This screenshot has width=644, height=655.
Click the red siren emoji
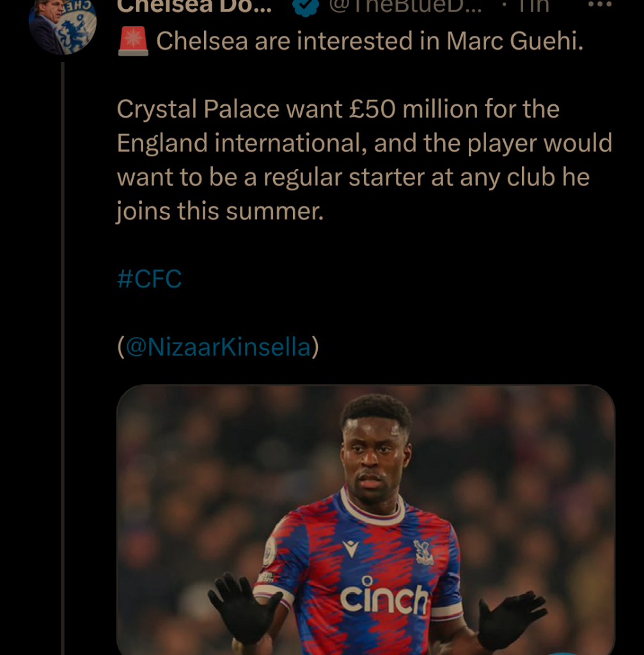[133, 42]
